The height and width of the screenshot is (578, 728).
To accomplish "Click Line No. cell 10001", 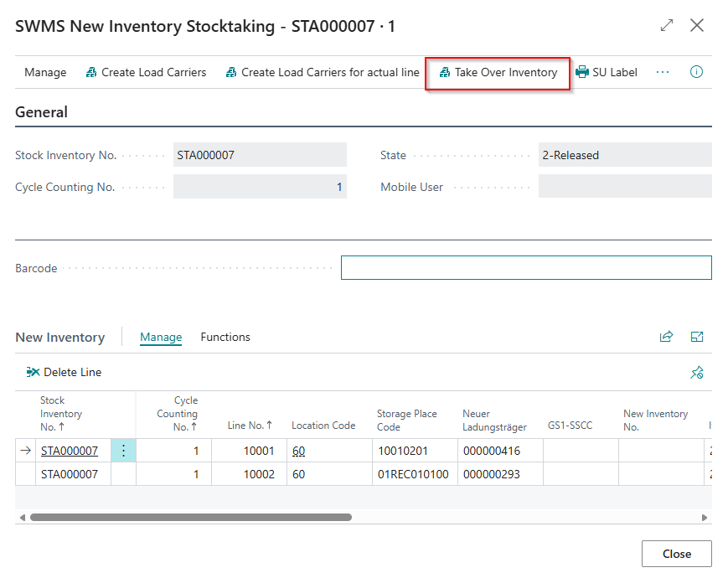I will pyautogui.click(x=249, y=451).
